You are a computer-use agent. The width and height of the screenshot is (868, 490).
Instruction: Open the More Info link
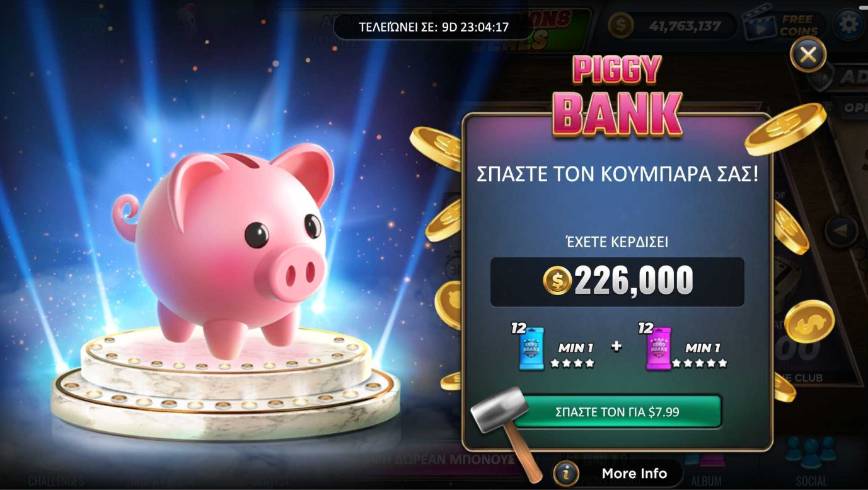[634, 473]
